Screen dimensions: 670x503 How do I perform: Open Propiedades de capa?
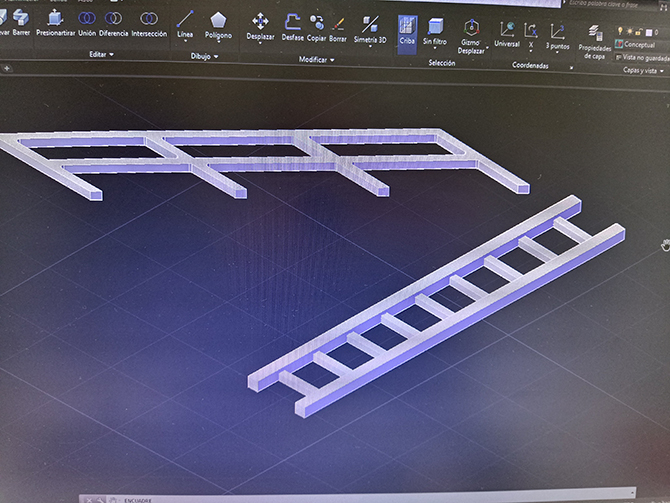594,42
